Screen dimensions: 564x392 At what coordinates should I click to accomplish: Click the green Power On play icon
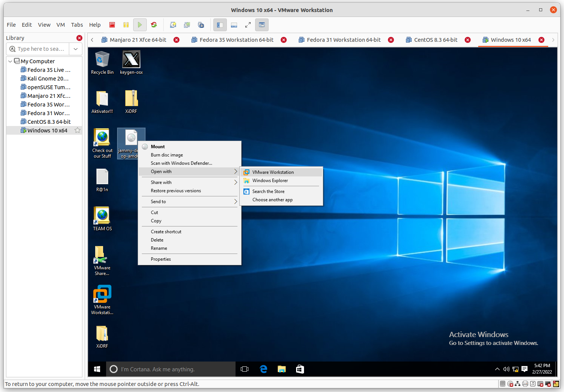[x=140, y=25]
